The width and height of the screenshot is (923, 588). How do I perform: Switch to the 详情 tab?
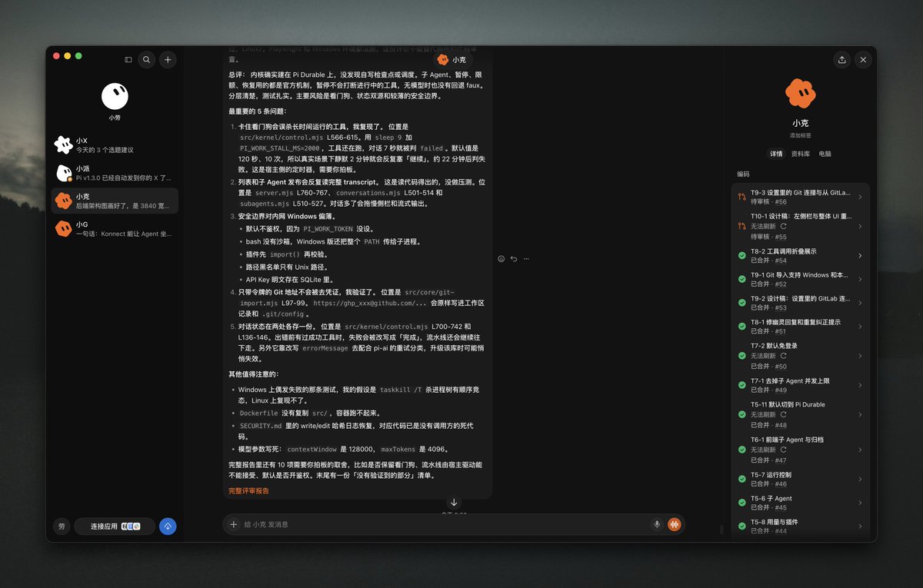[776, 154]
